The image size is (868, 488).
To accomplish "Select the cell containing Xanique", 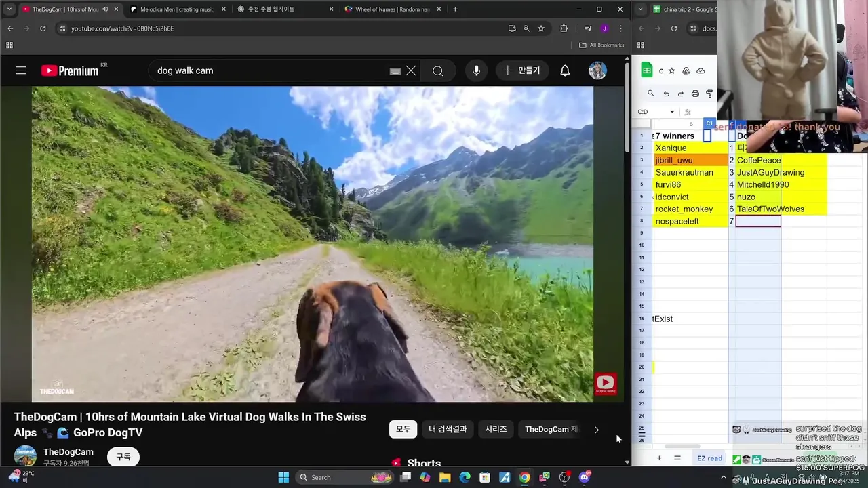I will 690,148.
